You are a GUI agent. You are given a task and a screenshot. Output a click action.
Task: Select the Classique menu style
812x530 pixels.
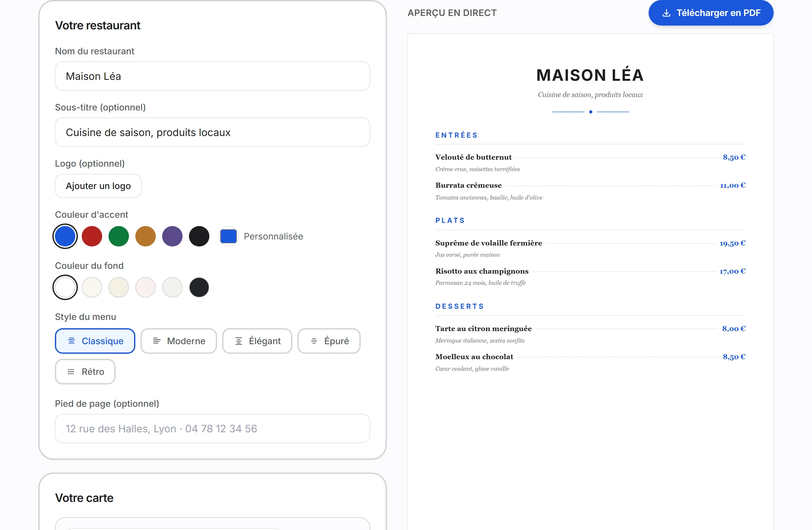click(95, 341)
